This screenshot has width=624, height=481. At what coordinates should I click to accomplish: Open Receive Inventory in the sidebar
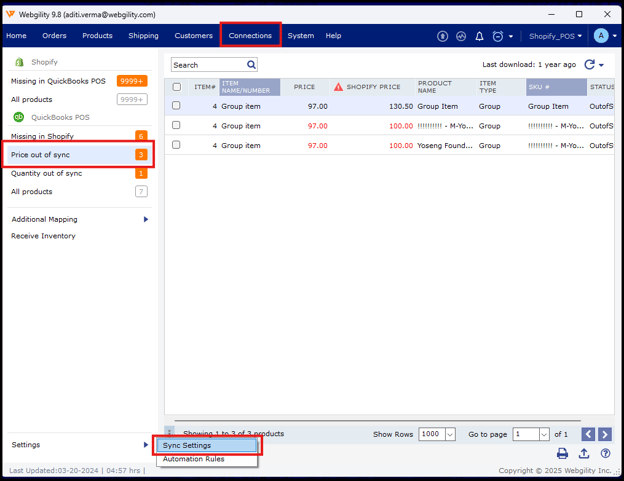(x=43, y=236)
